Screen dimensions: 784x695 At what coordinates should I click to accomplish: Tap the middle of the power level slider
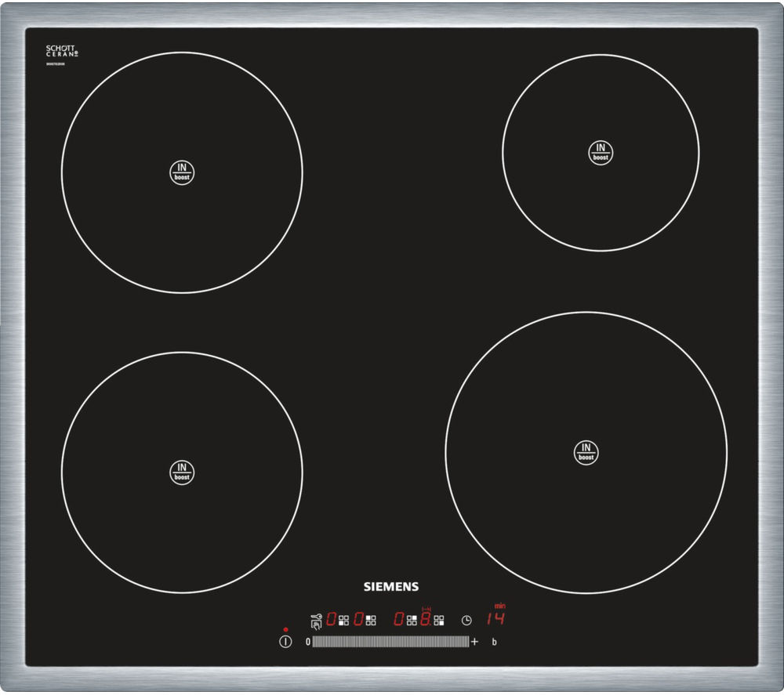(391, 642)
